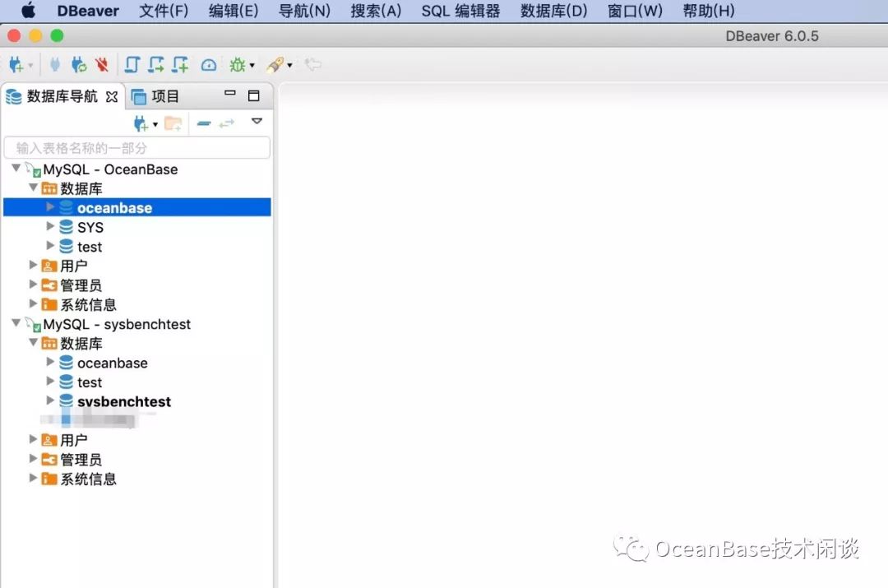Image resolution: width=888 pixels, height=588 pixels.
Task: Click the New SQL script icon with plus
Action: (x=180, y=65)
